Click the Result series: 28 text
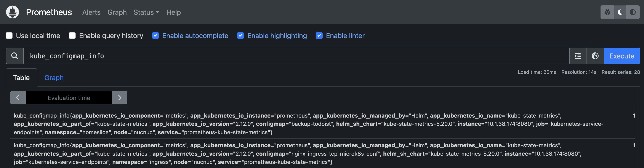Image resolution: width=644 pixels, height=168 pixels. pos(620,72)
